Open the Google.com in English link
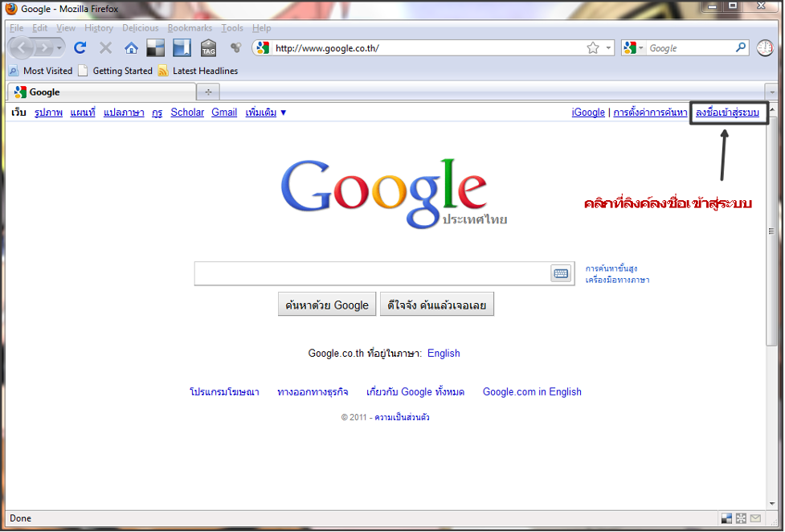785x532 pixels. pyautogui.click(x=532, y=391)
